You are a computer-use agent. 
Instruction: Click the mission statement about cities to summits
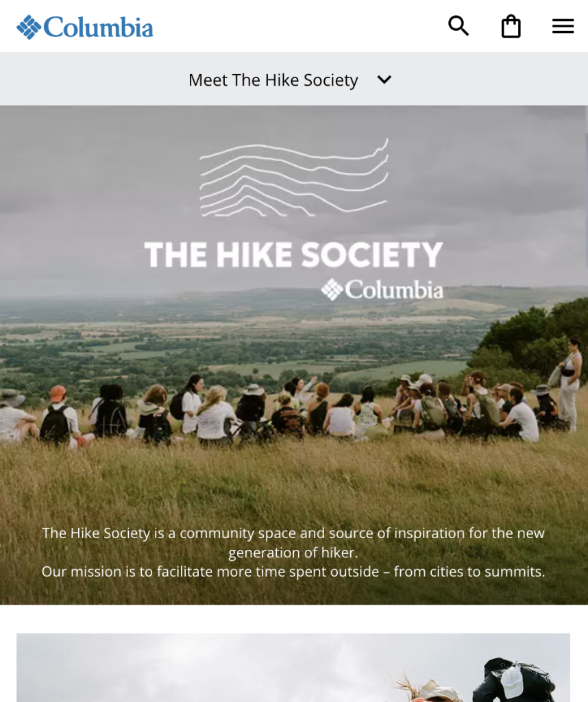pyautogui.click(x=293, y=572)
